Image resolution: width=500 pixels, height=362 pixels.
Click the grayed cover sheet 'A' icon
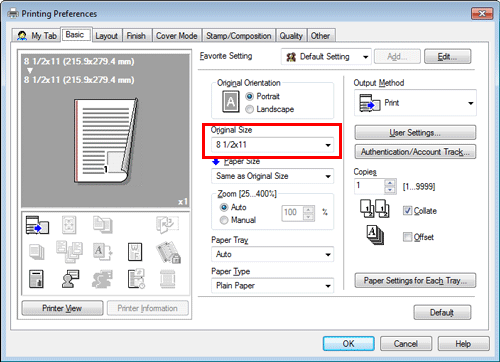pos(102,252)
